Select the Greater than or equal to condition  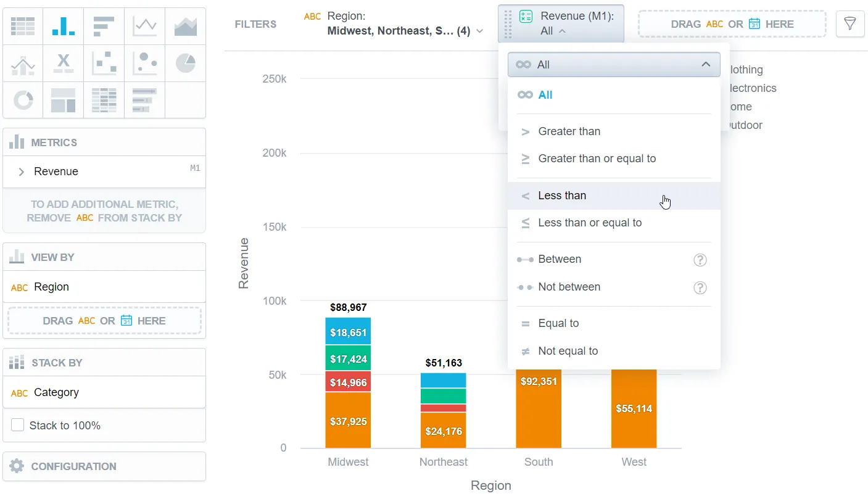(595, 159)
